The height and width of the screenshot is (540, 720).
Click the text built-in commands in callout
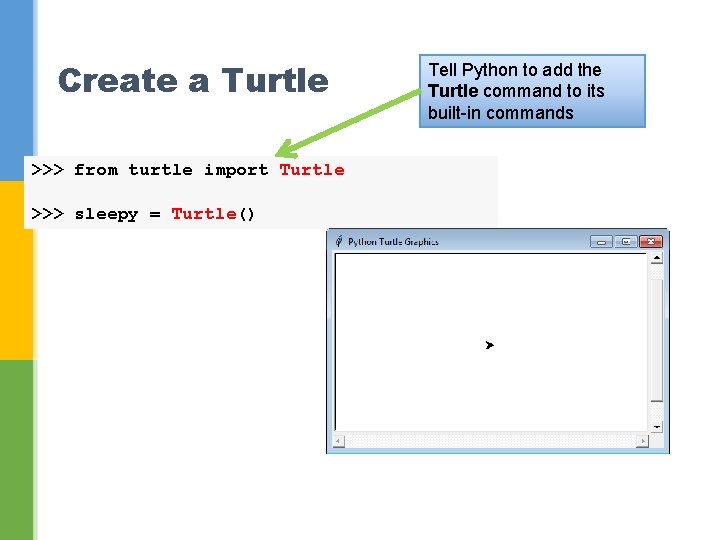501,113
